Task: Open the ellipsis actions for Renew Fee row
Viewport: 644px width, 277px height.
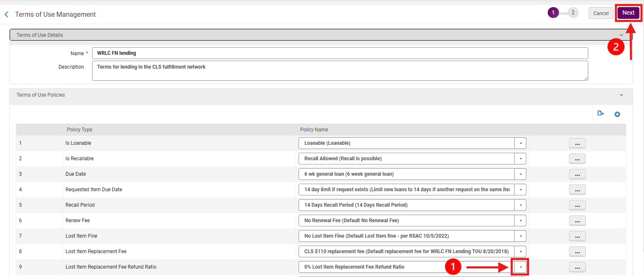Action: [577, 221]
